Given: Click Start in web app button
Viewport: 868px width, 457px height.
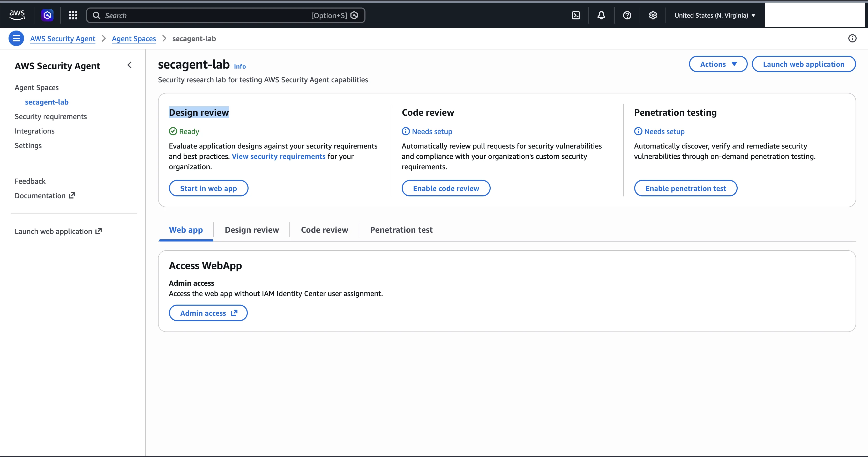Looking at the screenshot, I should click(x=208, y=188).
